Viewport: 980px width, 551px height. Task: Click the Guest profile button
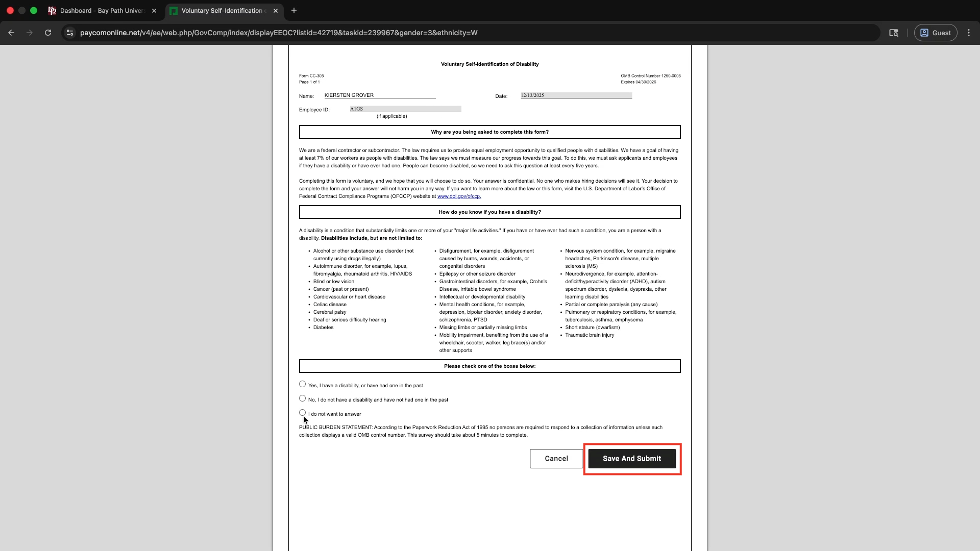pos(936,33)
